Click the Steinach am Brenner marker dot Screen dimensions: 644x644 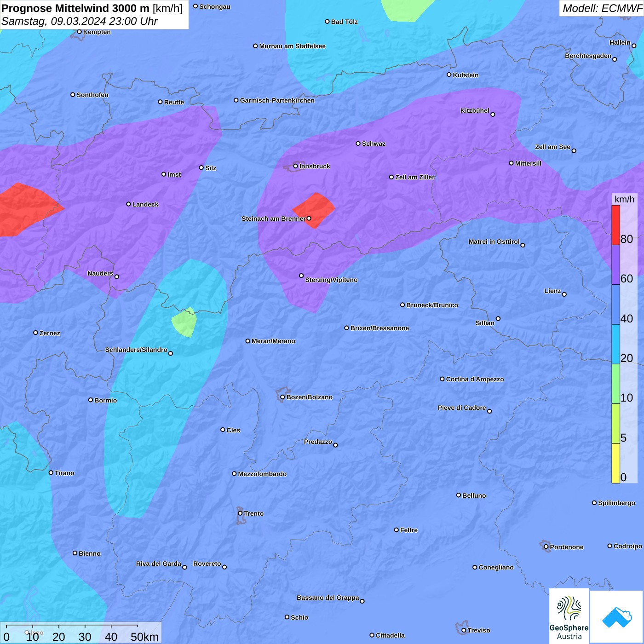[x=309, y=218]
